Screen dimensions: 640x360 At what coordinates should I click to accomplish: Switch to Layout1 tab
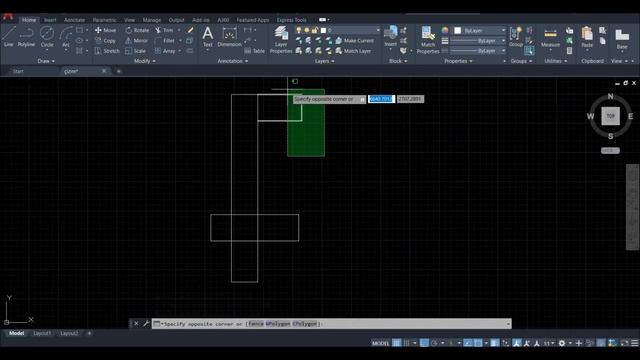coord(42,333)
